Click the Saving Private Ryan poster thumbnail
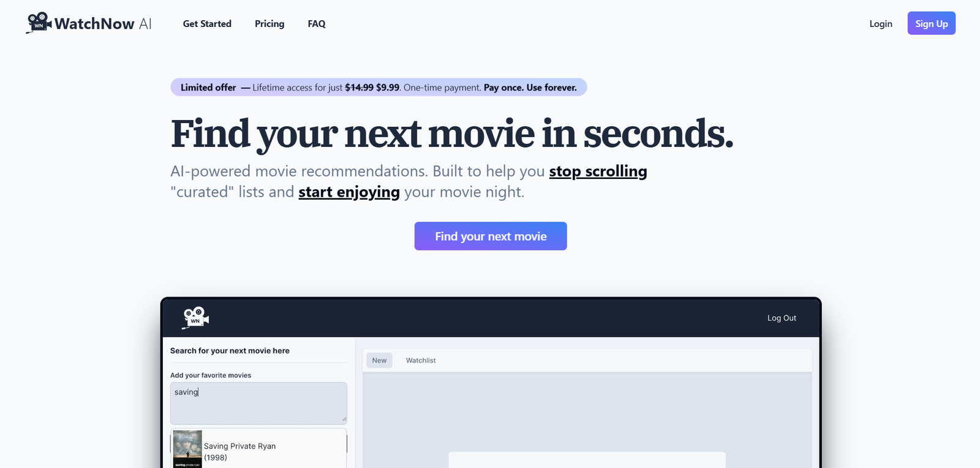The height and width of the screenshot is (468, 980). tap(187, 448)
